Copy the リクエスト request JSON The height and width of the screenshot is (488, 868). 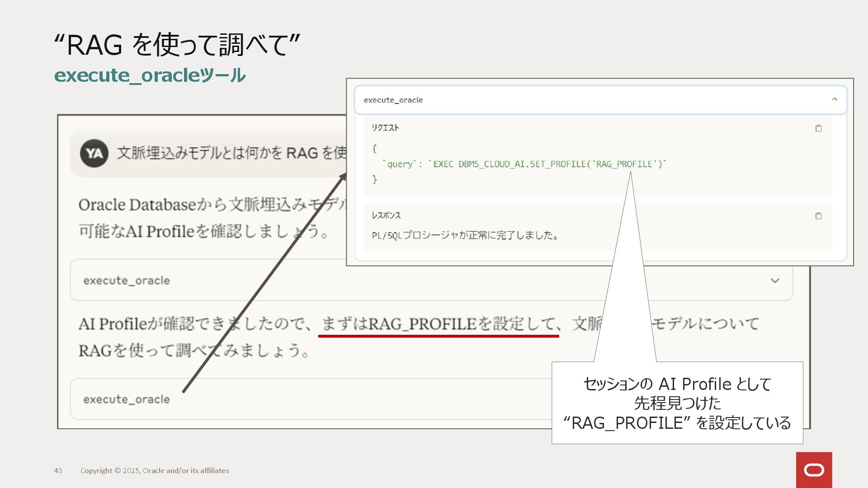818,128
